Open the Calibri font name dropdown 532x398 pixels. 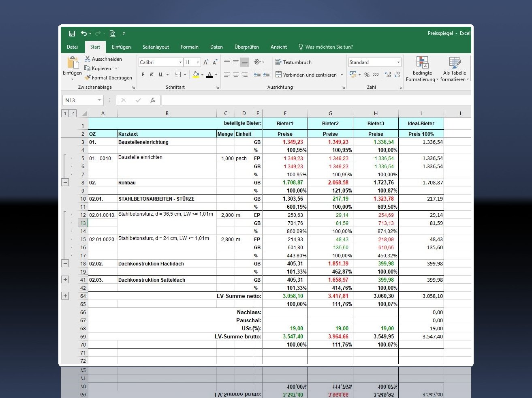180,62
